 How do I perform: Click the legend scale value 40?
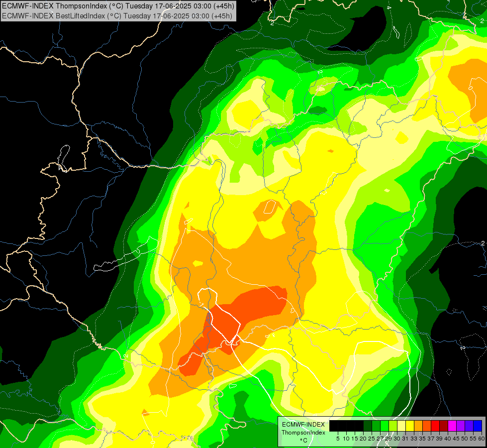tap(448, 439)
